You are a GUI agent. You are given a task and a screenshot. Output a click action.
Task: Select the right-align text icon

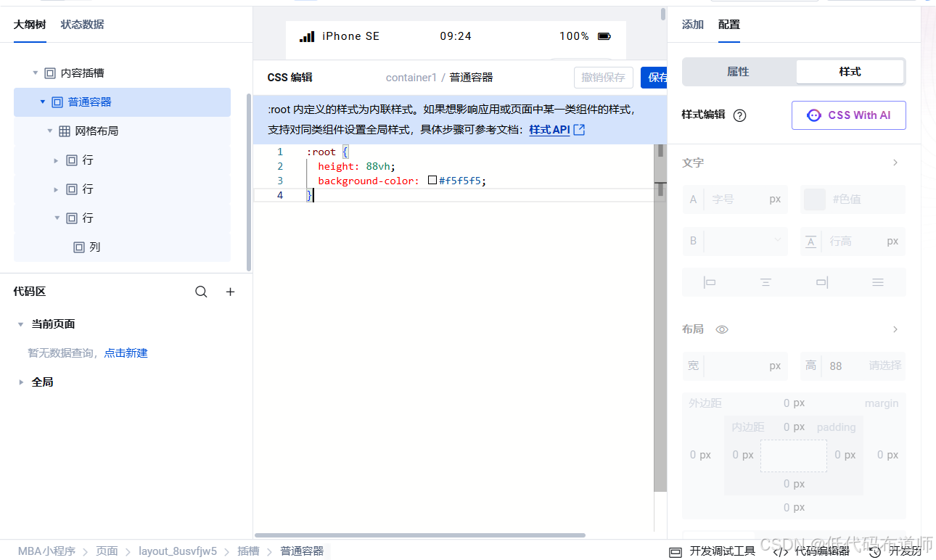821,282
